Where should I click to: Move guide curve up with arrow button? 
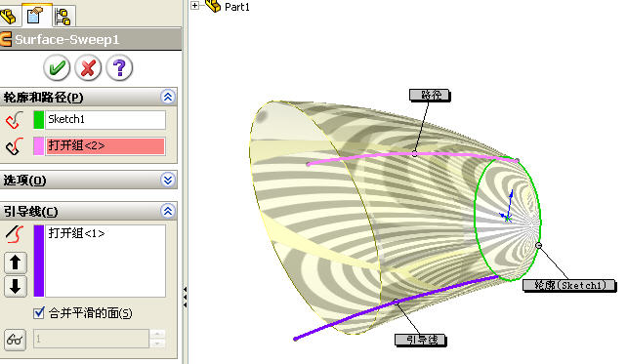pyautogui.click(x=16, y=263)
